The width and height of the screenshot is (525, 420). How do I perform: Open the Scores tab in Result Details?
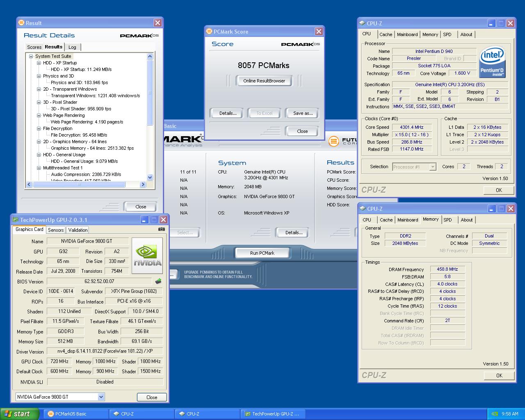34,47
